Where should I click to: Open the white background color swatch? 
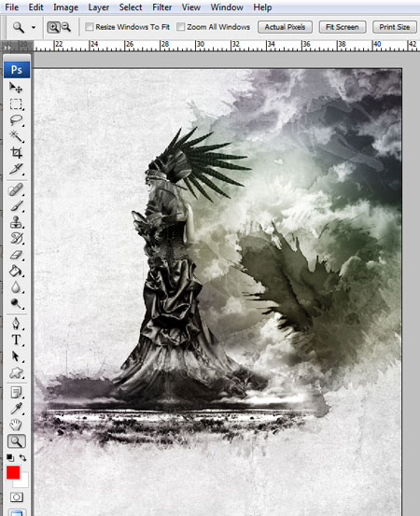pyautogui.click(x=24, y=483)
